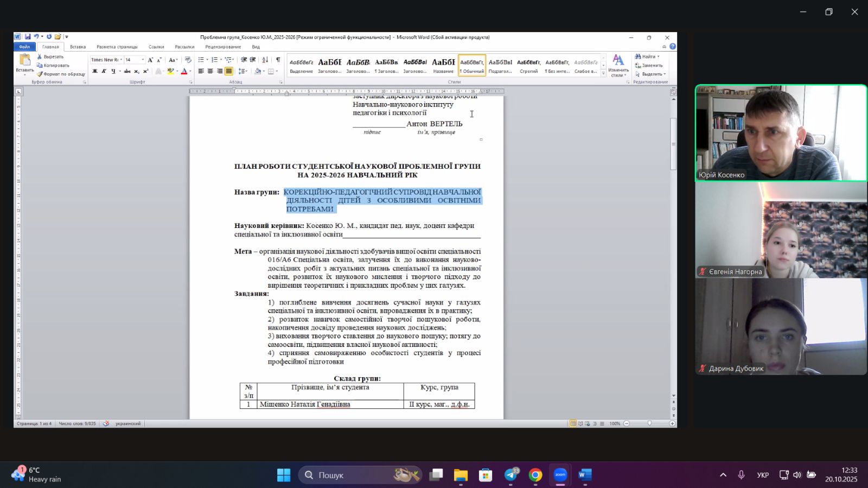
Task: Click the zoom slider in status bar
Action: [x=649, y=423]
